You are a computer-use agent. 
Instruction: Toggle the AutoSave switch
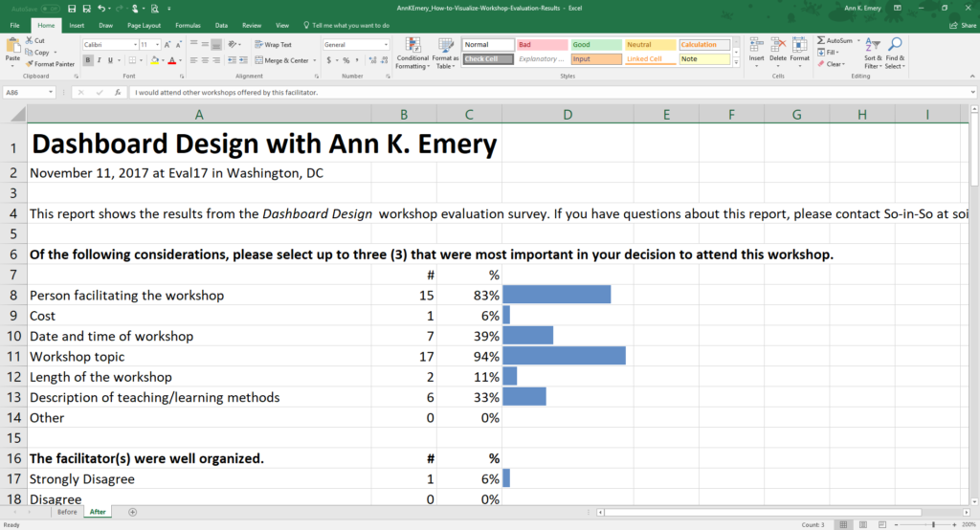click(50, 9)
